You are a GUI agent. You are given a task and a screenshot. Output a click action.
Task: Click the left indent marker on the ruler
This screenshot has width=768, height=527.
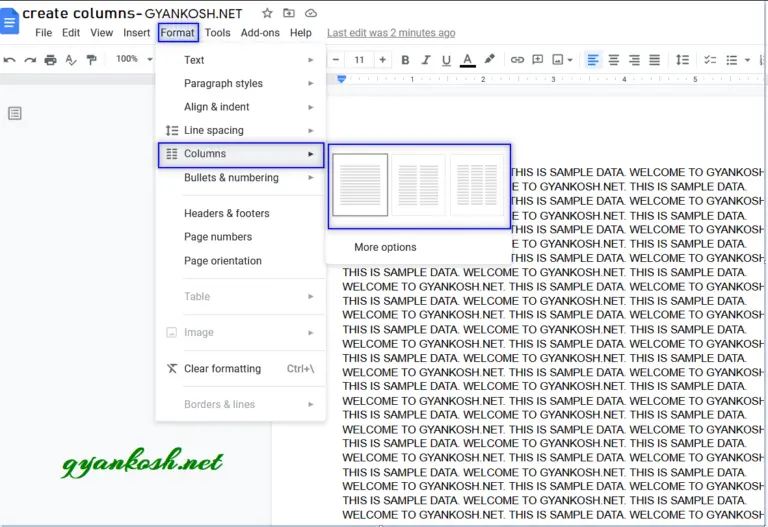point(342,79)
